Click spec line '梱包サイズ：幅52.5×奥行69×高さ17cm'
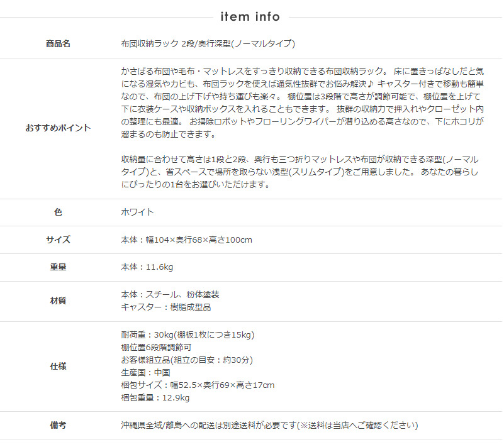 [198, 385]
